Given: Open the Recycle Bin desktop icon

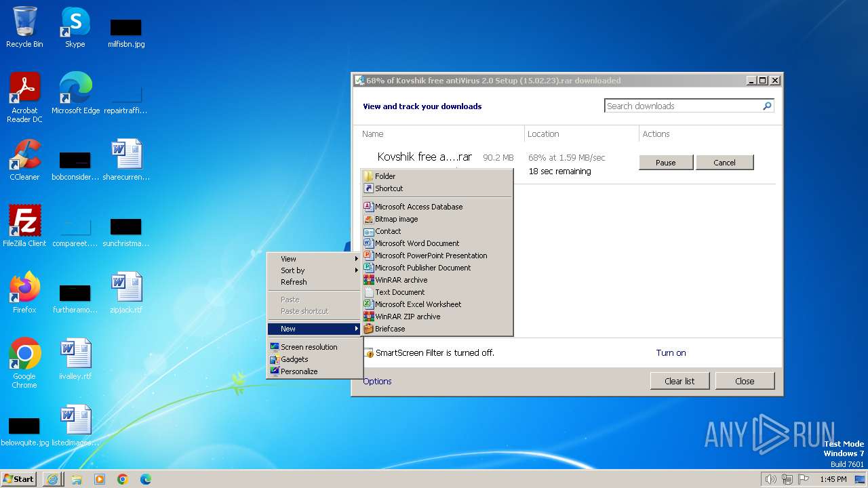Looking at the screenshot, I should (x=24, y=27).
